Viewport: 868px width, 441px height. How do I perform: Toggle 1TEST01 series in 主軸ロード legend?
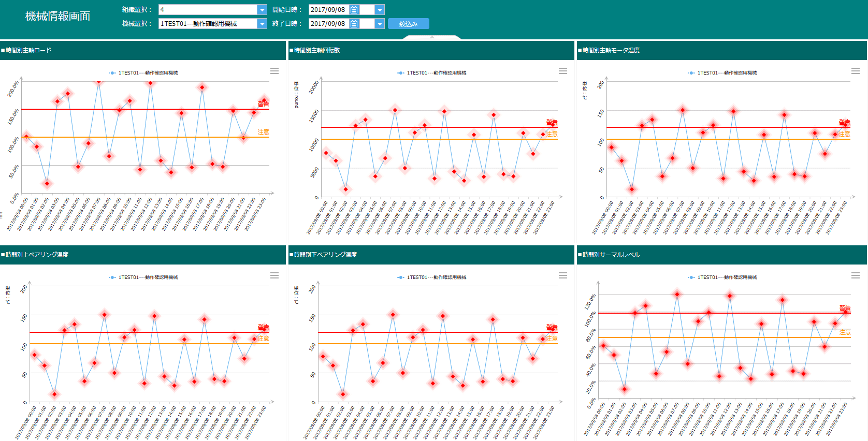click(143, 73)
